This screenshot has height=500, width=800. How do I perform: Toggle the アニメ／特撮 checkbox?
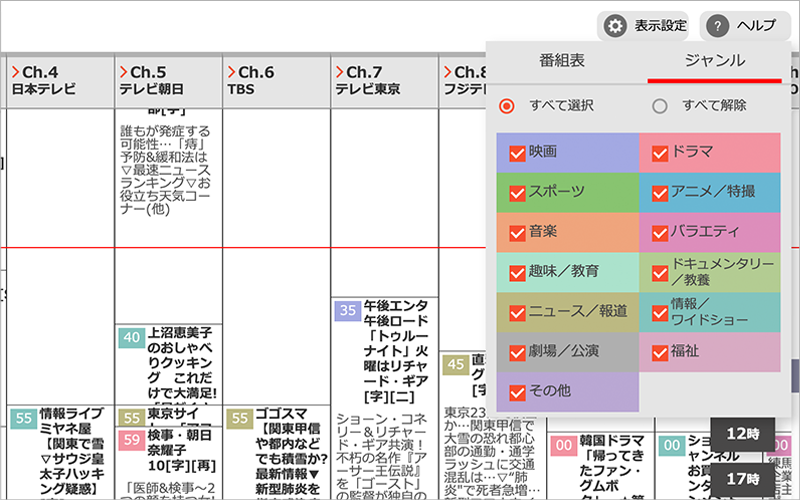660,192
